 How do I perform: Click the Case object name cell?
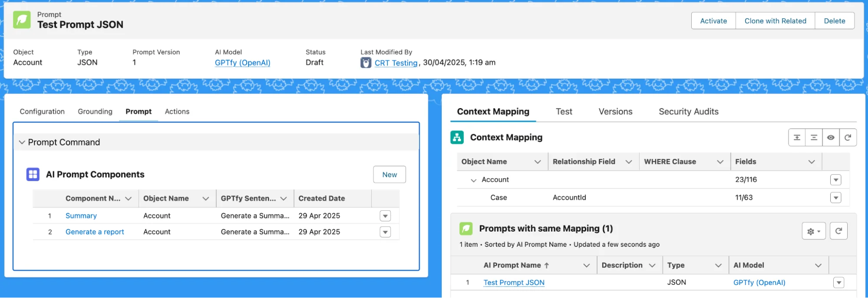498,198
